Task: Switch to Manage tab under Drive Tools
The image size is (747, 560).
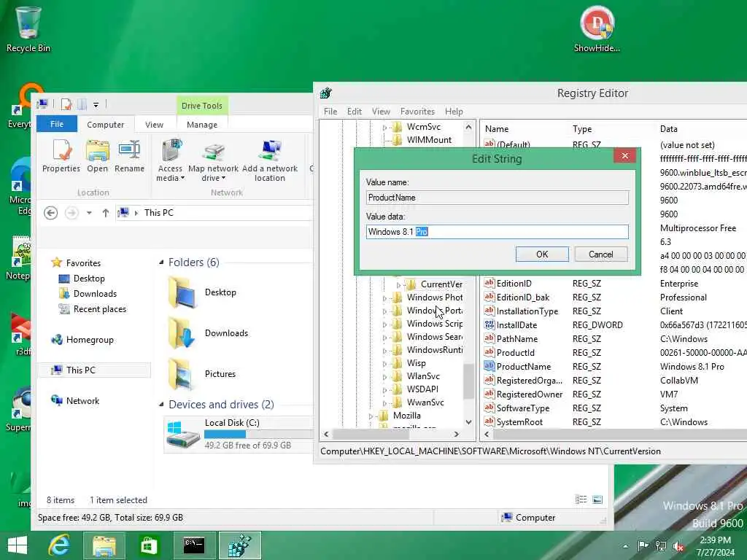Action: (202, 124)
